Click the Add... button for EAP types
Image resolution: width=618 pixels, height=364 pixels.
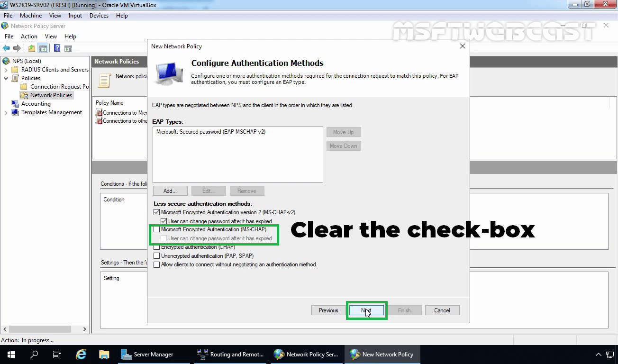(170, 191)
